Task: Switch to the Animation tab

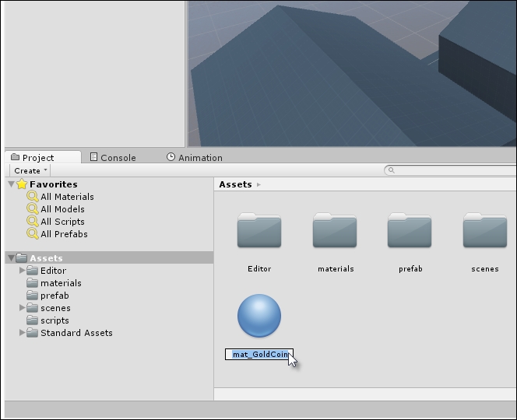Action: pos(195,157)
